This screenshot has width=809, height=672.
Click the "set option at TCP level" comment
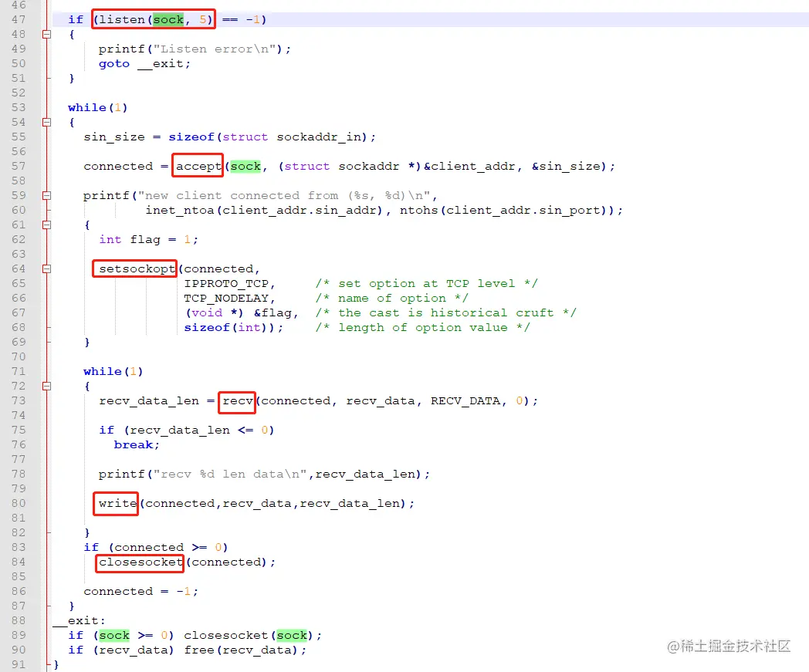(x=427, y=284)
